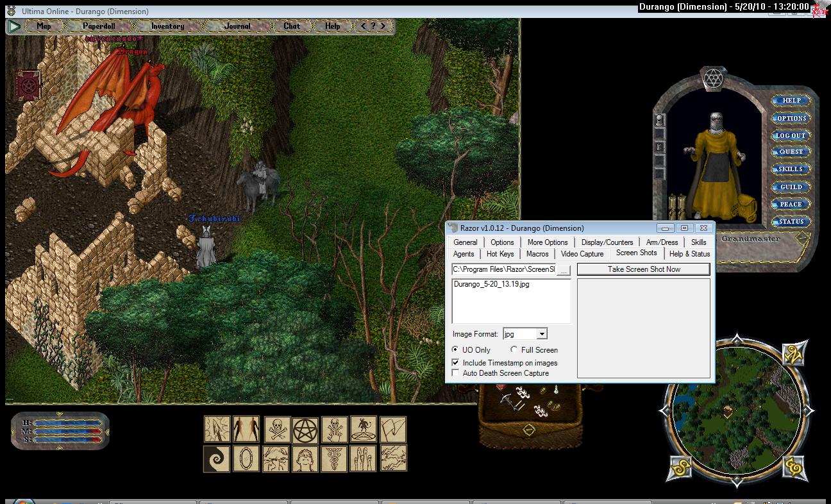Open the Paperdoll menu in the top bar
Screen dimensions: 831x504
coord(99,26)
